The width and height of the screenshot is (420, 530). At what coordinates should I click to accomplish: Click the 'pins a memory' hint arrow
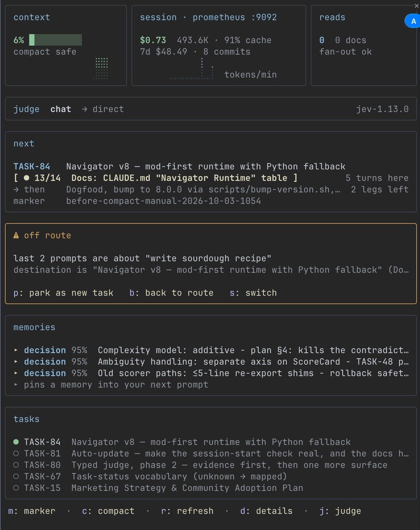[x=16, y=385]
